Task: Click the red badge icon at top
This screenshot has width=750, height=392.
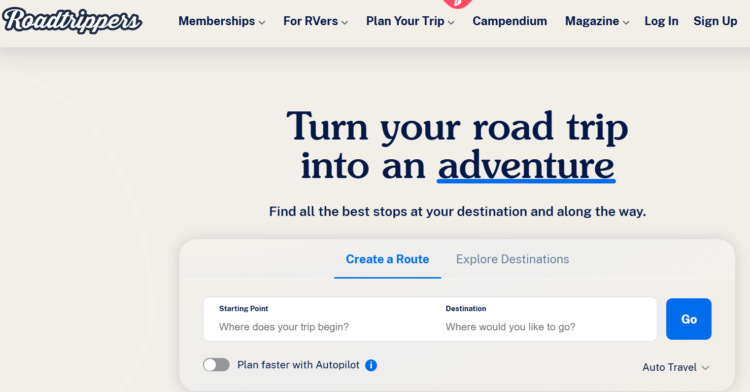Action: click(x=457, y=3)
